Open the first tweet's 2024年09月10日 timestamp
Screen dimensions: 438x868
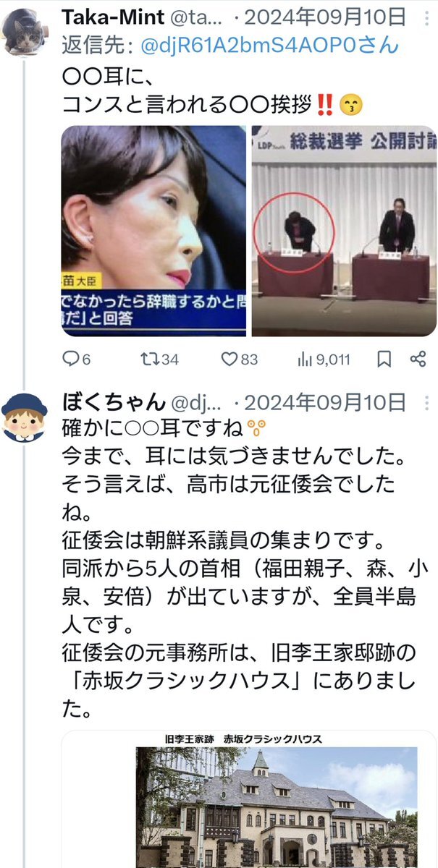(x=347, y=17)
